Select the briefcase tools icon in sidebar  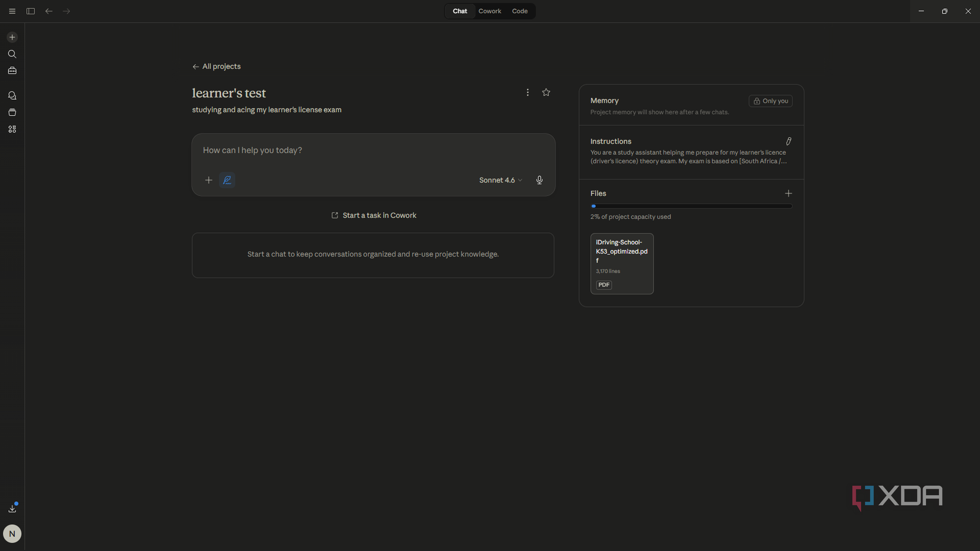12,71
